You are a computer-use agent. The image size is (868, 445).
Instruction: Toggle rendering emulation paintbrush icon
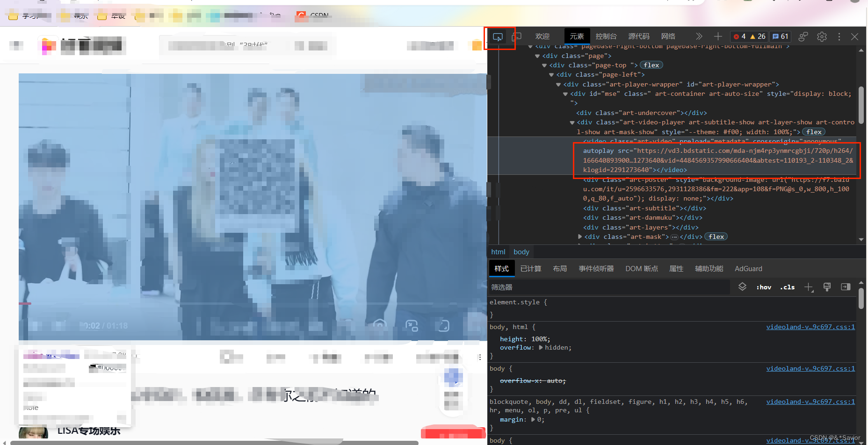827,287
